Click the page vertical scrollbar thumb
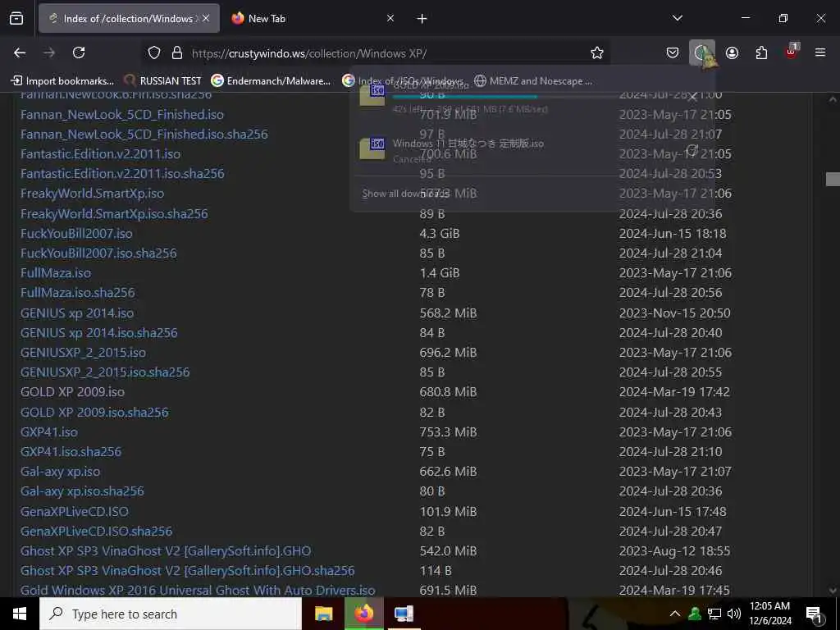The height and width of the screenshot is (630, 840). [833, 179]
